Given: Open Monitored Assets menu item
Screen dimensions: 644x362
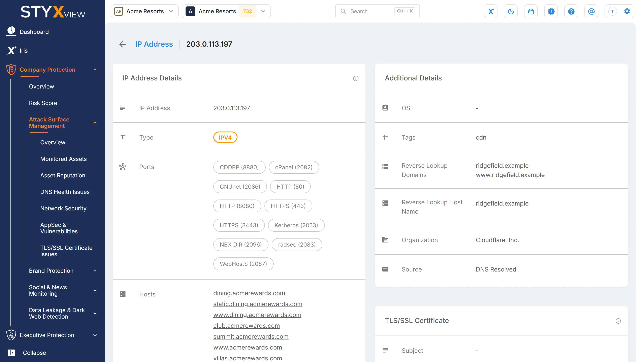Looking at the screenshot, I should pyautogui.click(x=64, y=159).
